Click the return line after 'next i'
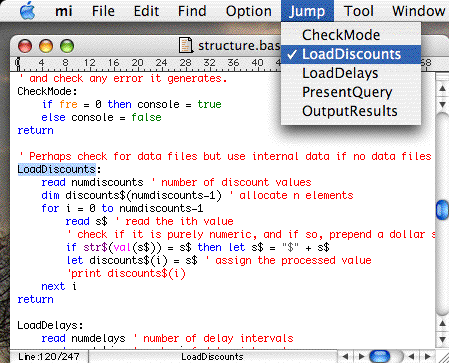 tap(35, 299)
